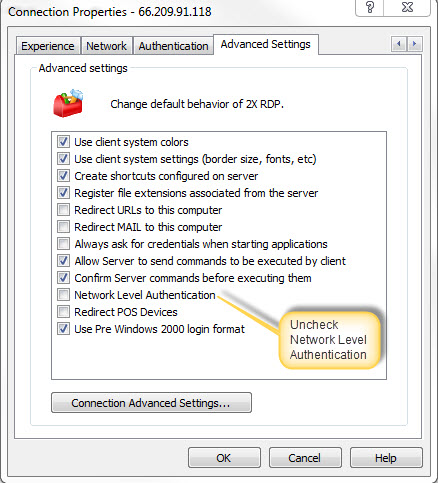Uncheck Confirm Server commands before executing

[63, 278]
